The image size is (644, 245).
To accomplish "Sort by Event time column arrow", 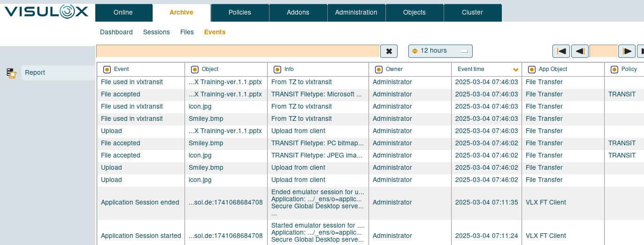I will pyautogui.click(x=516, y=70).
